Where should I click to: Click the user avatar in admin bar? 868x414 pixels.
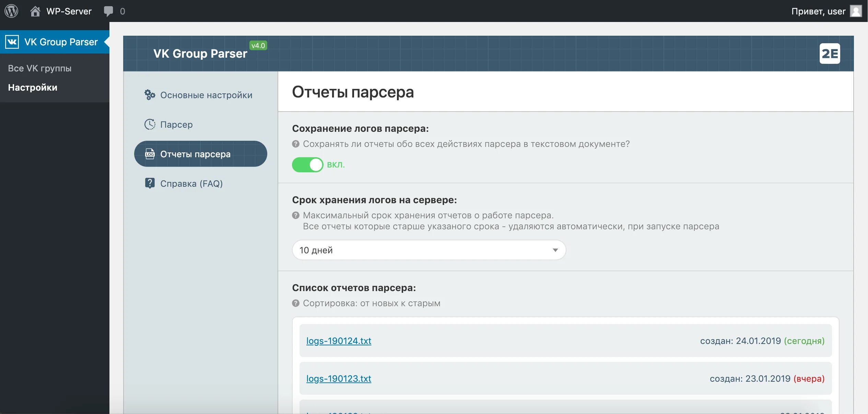click(x=856, y=11)
